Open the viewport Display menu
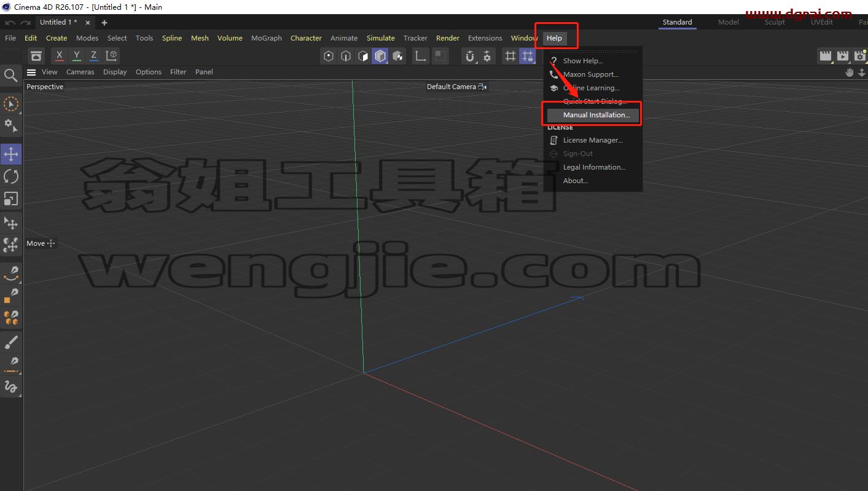868x491 pixels. coord(115,72)
